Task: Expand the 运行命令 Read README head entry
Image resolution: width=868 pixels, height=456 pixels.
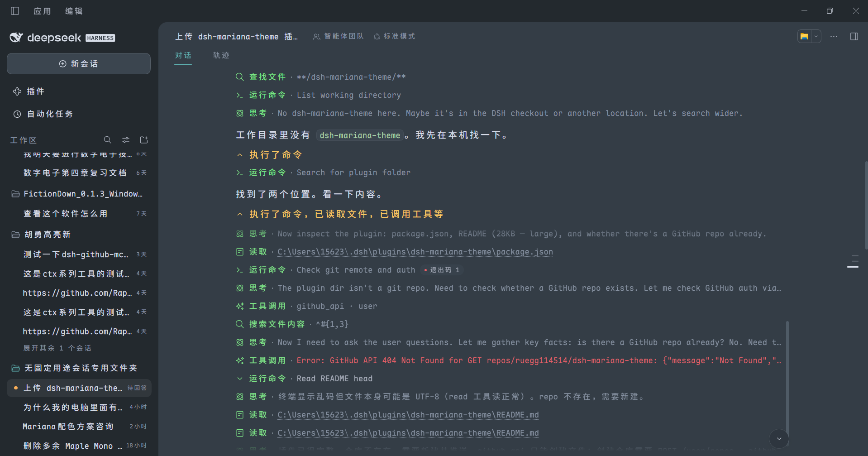Action: pos(305,379)
